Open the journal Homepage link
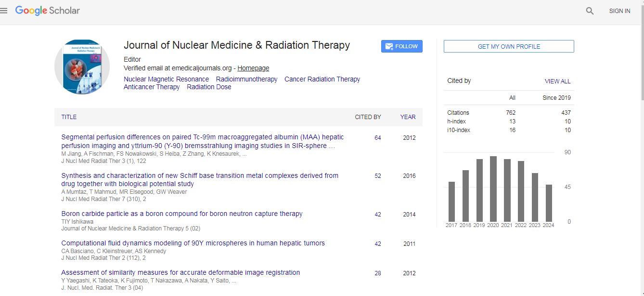This screenshot has height=296, width=644. point(253,68)
